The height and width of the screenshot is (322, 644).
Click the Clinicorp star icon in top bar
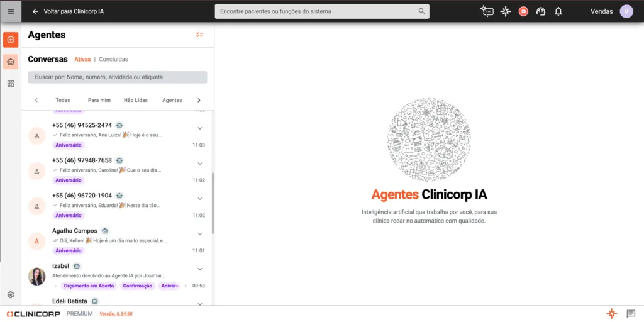(x=506, y=11)
